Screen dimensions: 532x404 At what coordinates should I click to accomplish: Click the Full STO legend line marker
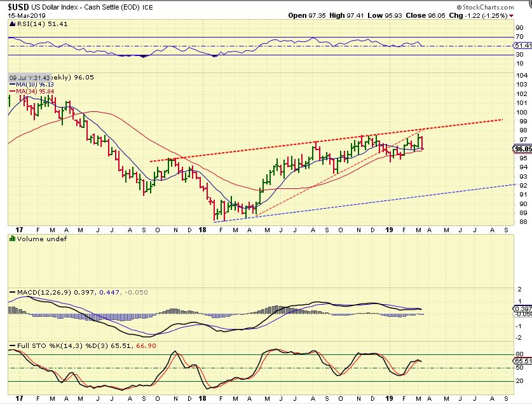pos(12,346)
